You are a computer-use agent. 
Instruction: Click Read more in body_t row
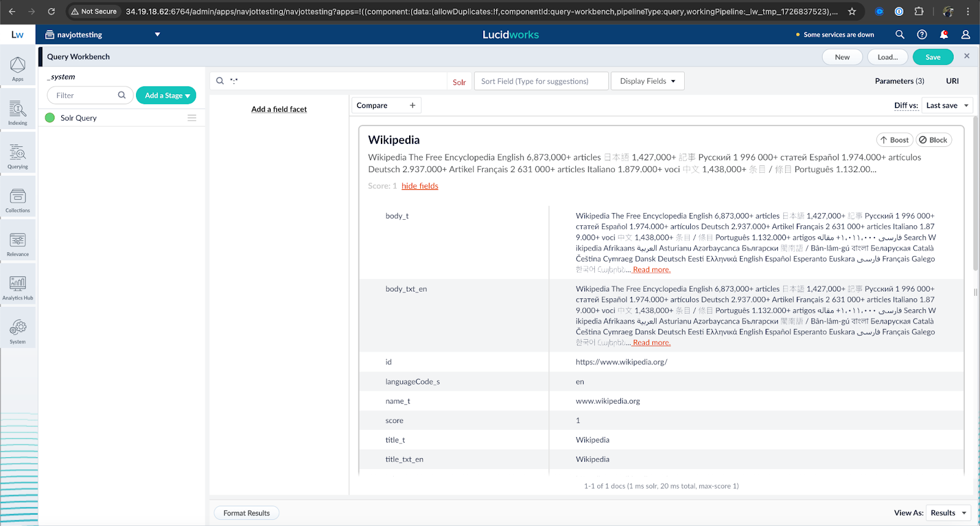(x=652, y=269)
